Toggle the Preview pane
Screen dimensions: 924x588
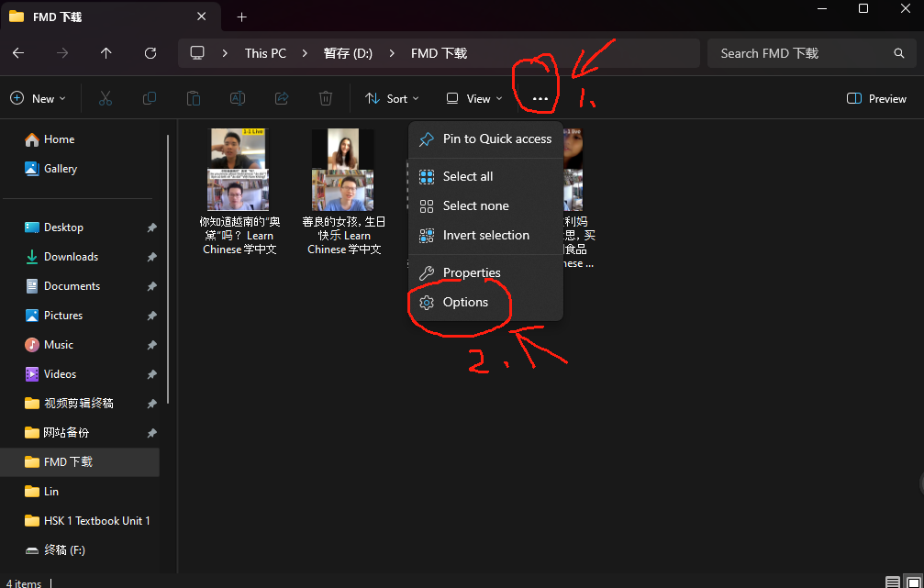(876, 98)
